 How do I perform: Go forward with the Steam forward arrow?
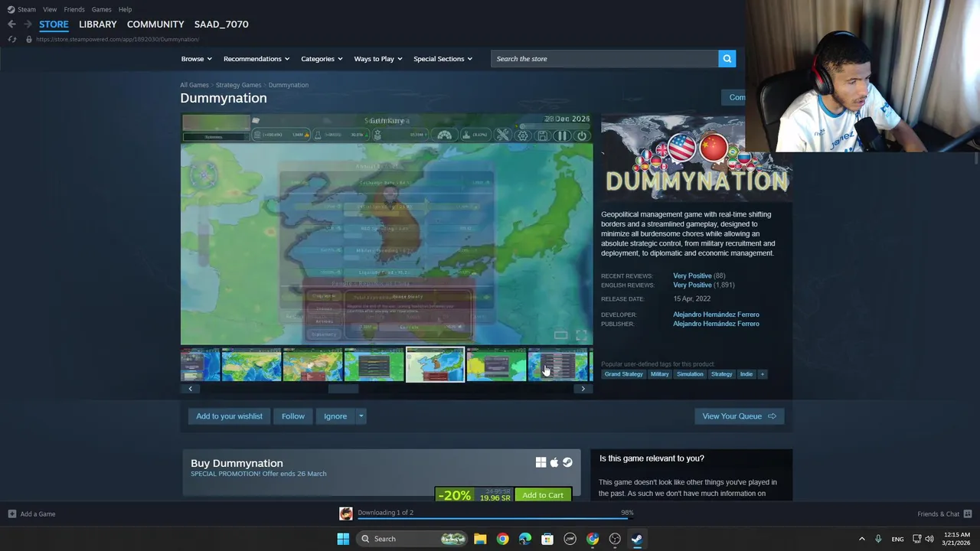pos(28,24)
